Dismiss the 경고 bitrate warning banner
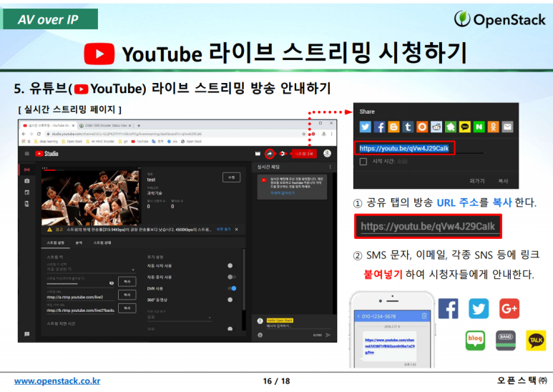This screenshot has height=392, width=553. [236, 230]
